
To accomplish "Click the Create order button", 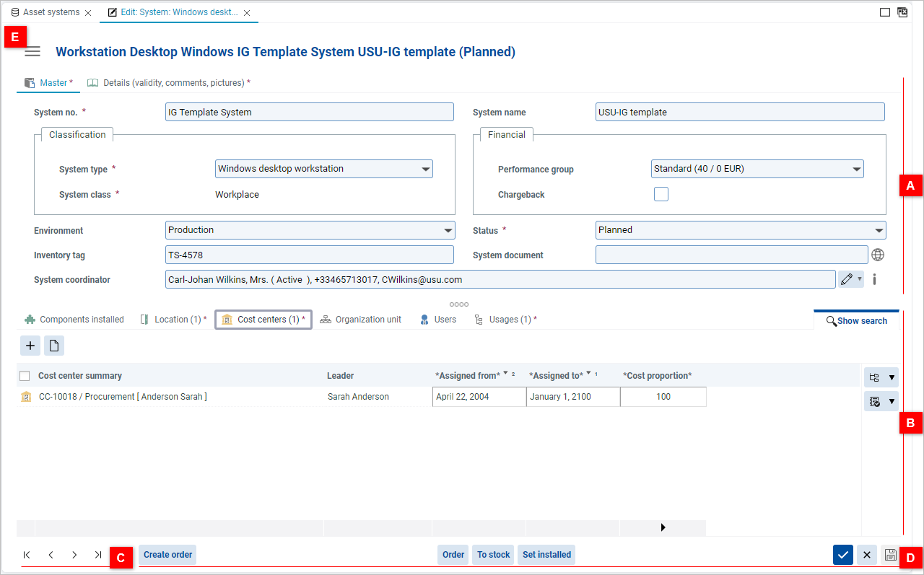I will (167, 555).
